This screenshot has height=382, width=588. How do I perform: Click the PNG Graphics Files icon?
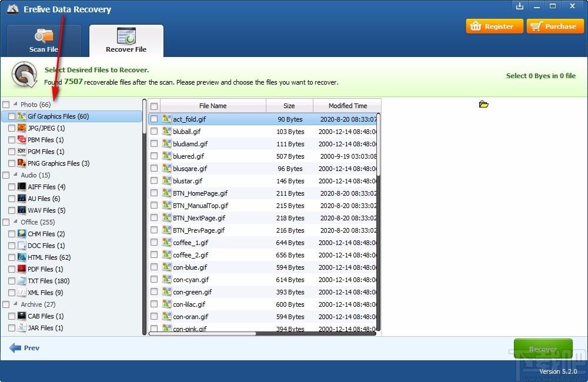point(22,163)
